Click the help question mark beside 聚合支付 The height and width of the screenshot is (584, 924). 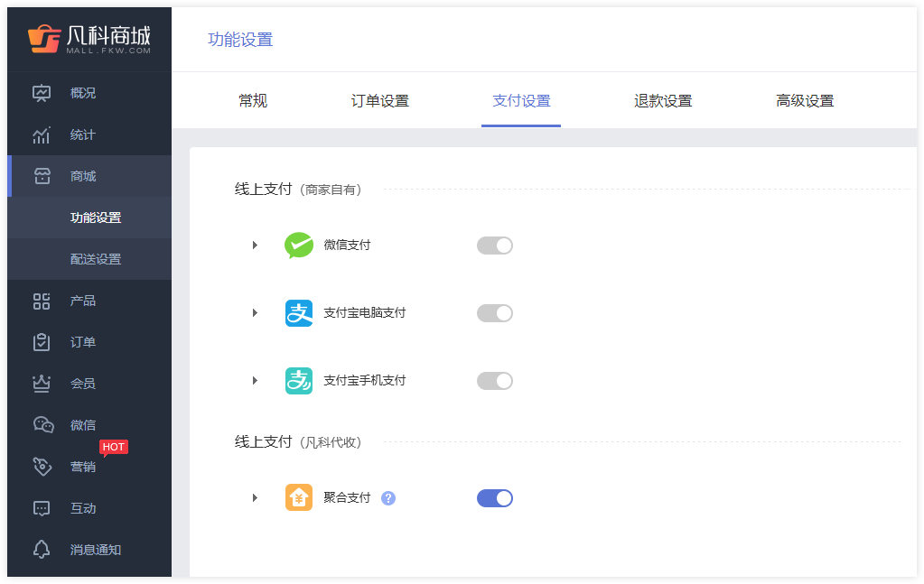[x=388, y=498]
